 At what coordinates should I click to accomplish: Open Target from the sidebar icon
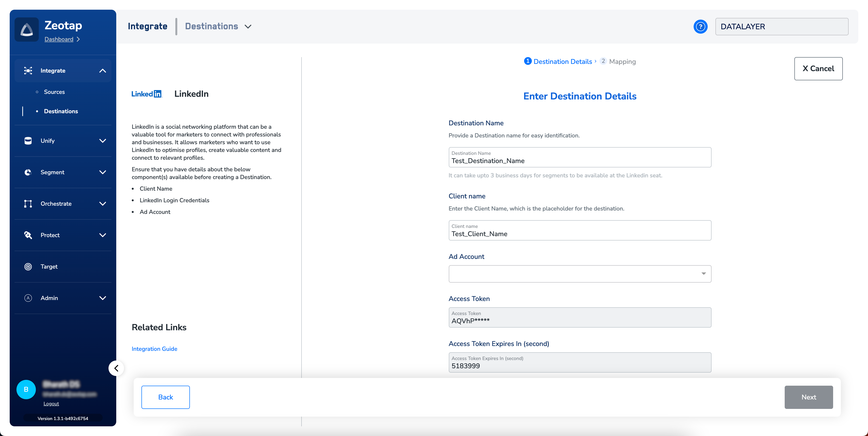coord(28,267)
